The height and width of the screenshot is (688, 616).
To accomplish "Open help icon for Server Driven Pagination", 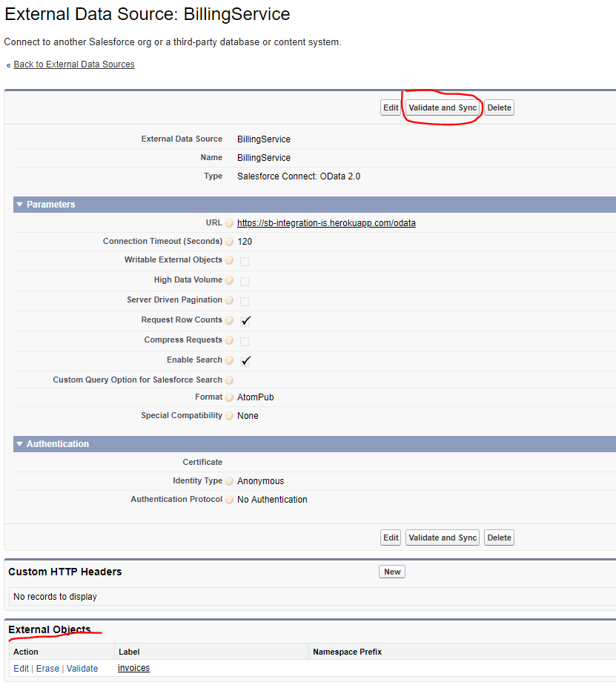I will pyautogui.click(x=229, y=300).
